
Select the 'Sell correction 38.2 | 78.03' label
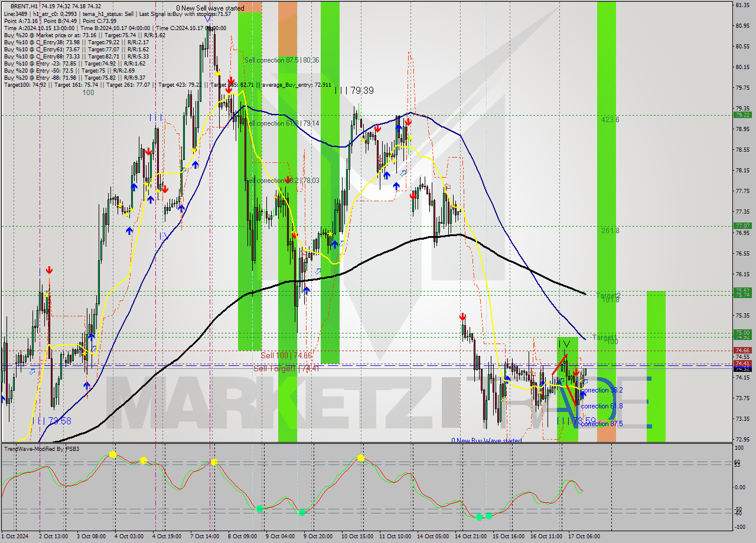[282, 181]
